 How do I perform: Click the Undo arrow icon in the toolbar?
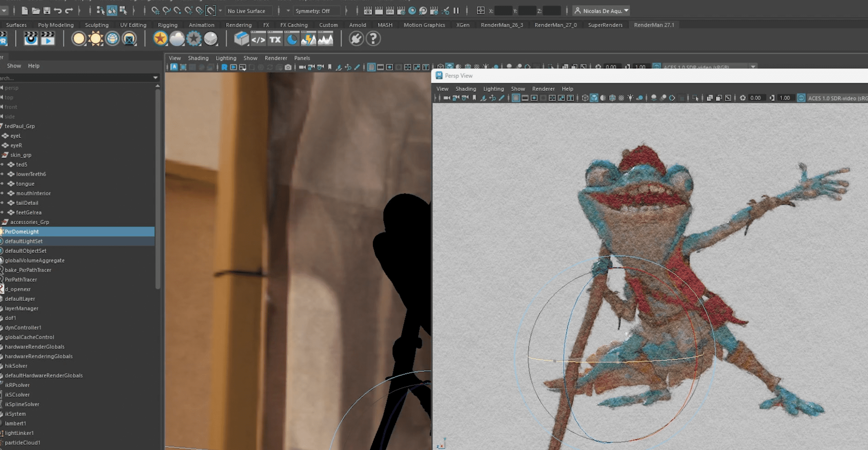[x=58, y=11]
